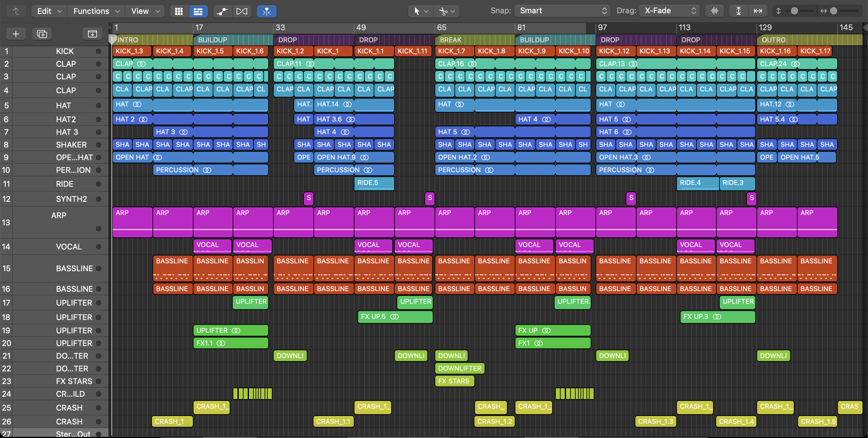Show the automation view icon

tap(222, 11)
